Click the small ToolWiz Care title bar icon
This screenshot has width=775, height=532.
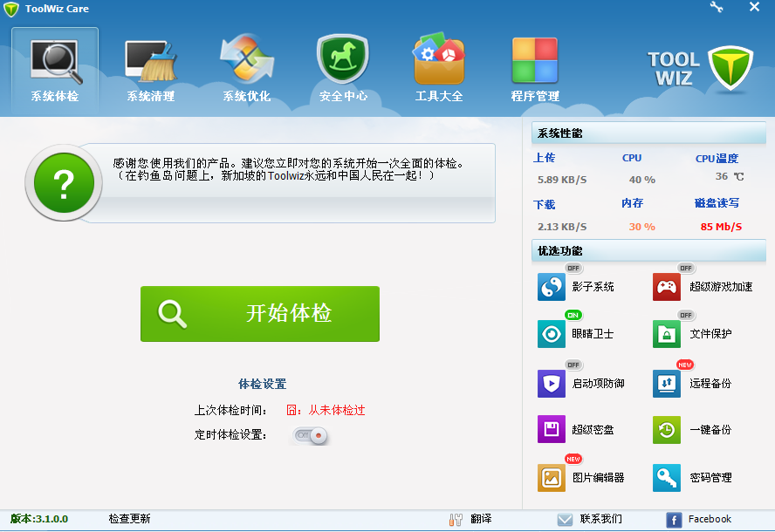click(10, 10)
